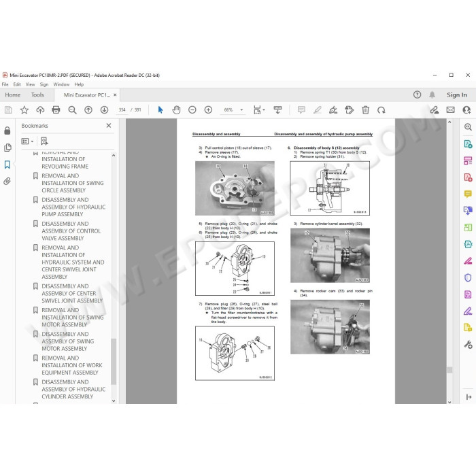Open bookmark Hydraulic System and Center Swivel Joint

coord(73,262)
